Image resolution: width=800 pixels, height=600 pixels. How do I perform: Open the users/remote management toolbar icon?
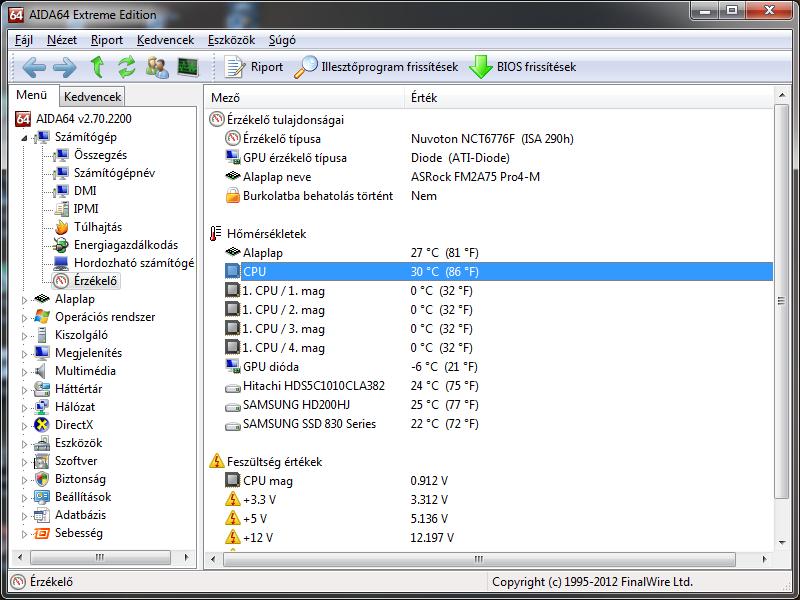[x=157, y=67]
